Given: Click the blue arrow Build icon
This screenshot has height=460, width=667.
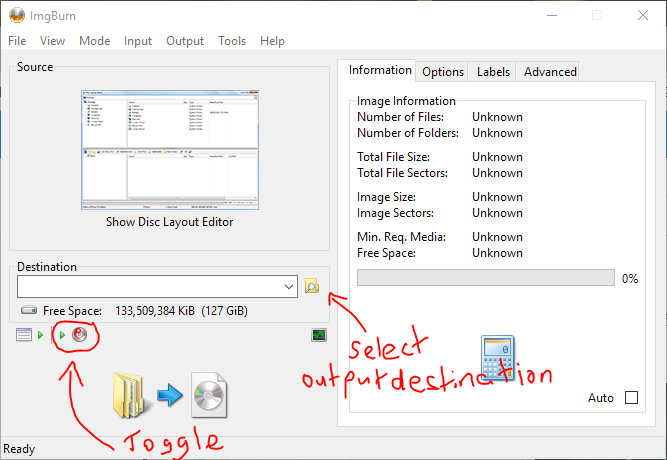Looking at the screenshot, I should (170, 395).
